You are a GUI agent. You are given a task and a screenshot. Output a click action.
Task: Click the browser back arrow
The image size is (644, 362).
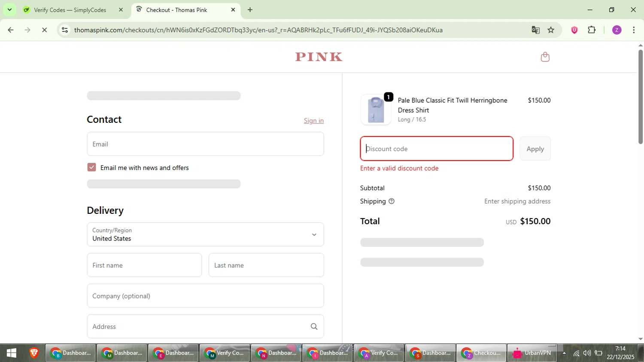(x=11, y=30)
